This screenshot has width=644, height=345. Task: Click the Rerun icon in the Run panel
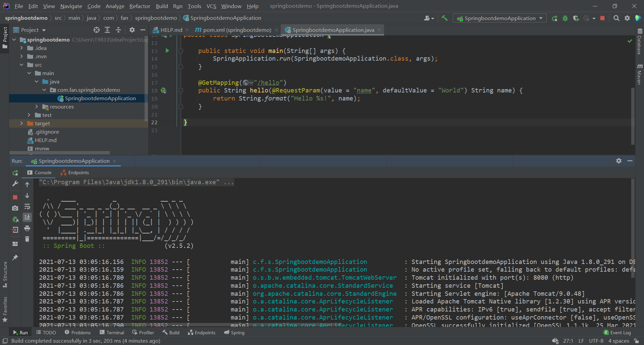tap(15, 173)
